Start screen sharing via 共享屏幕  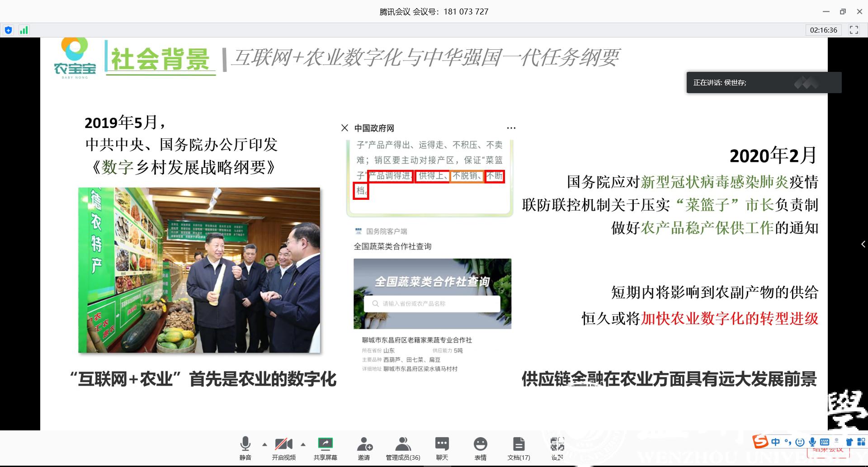point(325,448)
